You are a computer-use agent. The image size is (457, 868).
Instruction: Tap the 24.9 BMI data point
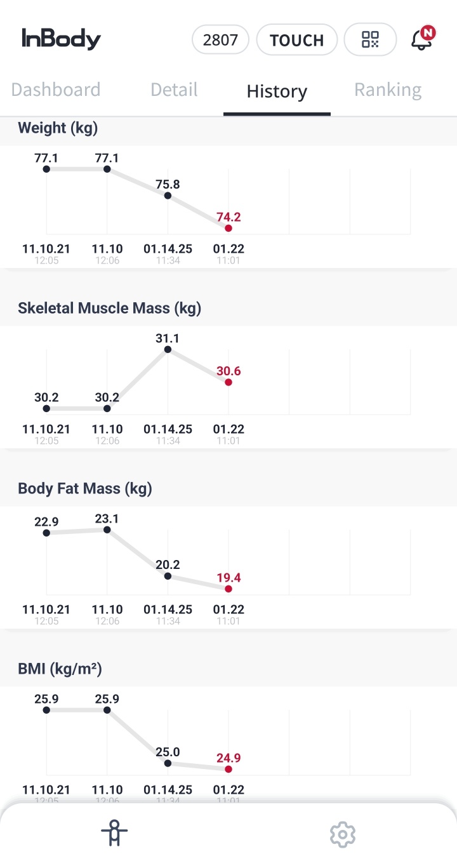pos(228,769)
